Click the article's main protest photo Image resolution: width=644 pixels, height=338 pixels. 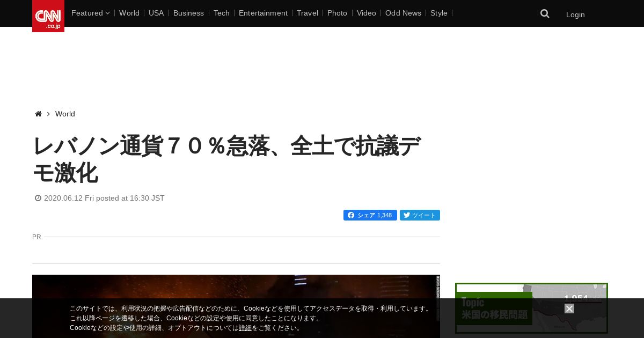point(236,306)
